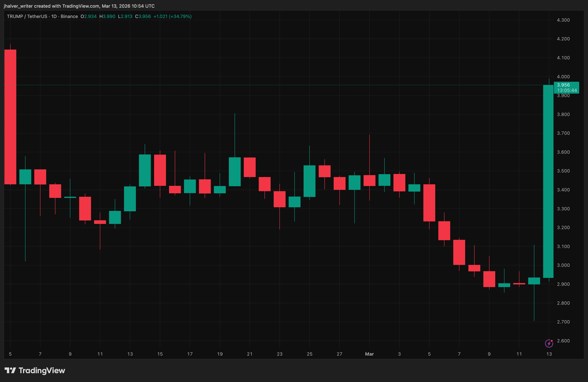Click the Binance exchange label in header
Viewport: 588px width, 382px height.
click(x=69, y=16)
